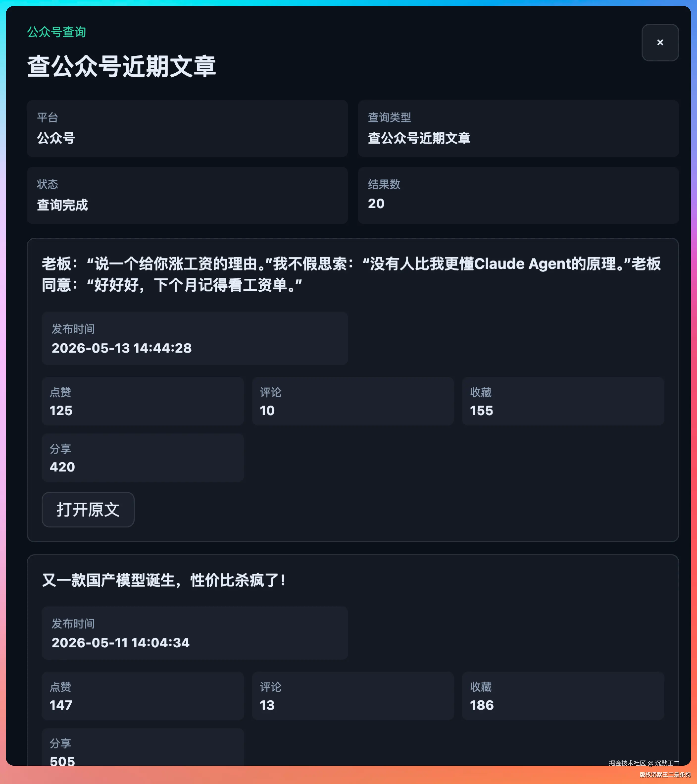Close the article query dialog

[660, 43]
